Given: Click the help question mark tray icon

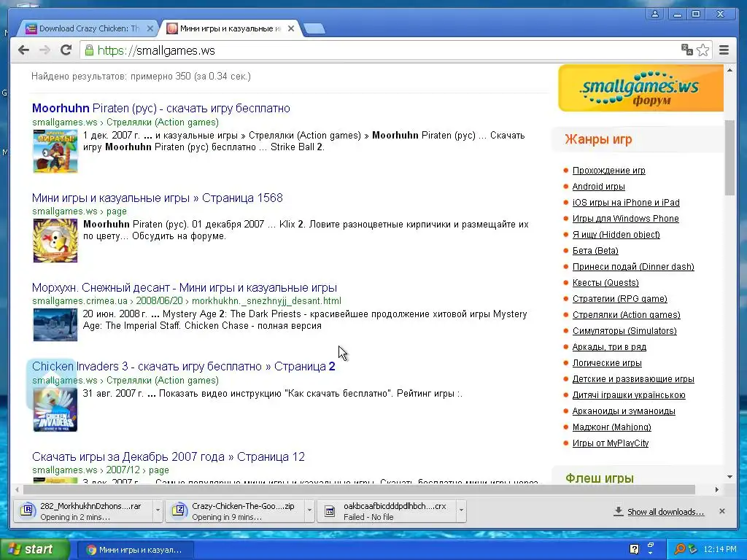Looking at the screenshot, I should (634, 550).
